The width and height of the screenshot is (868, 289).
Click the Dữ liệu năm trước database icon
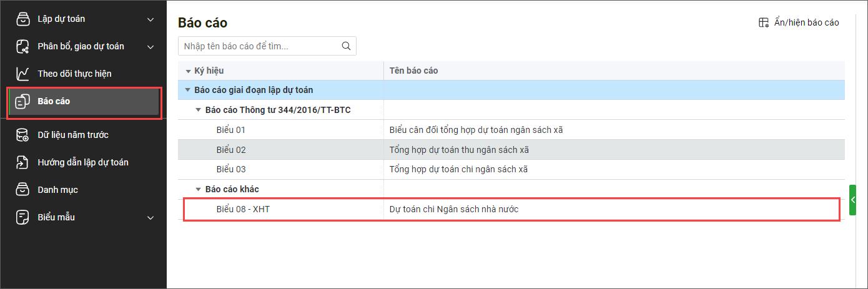[22, 135]
